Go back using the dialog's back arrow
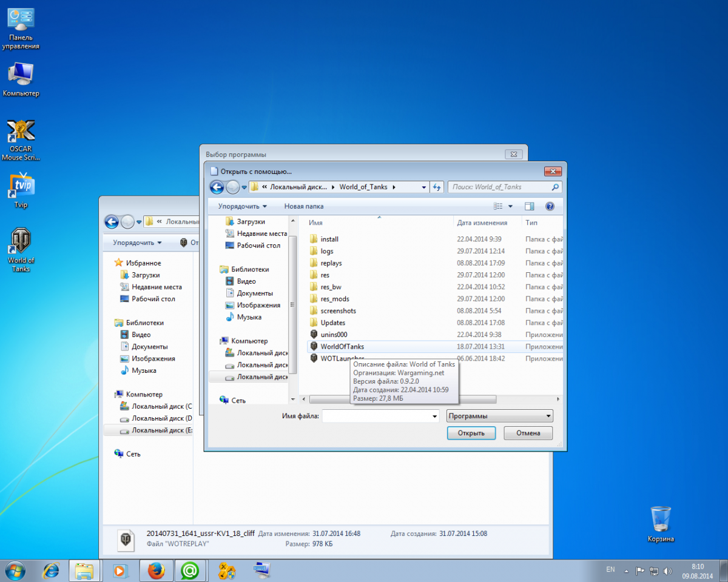The width and height of the screenshot is (728, 582). (x=217, y=187)
